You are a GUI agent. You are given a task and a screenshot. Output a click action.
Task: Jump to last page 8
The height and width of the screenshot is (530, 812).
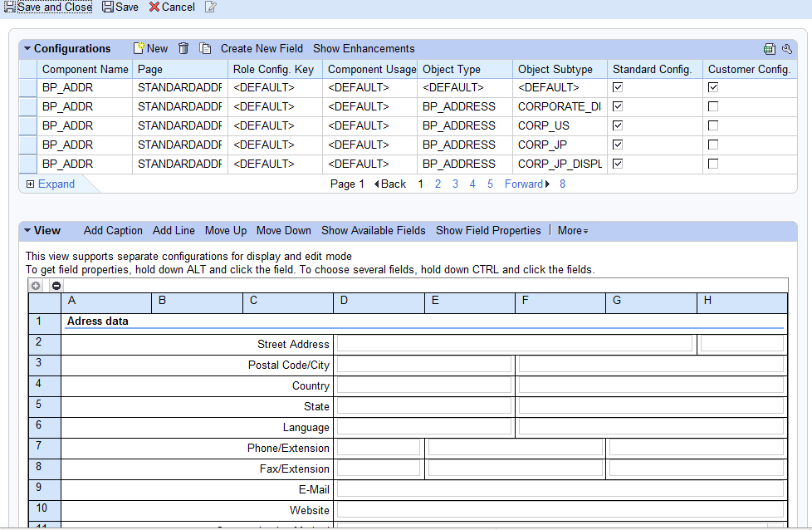coord(562,184)
